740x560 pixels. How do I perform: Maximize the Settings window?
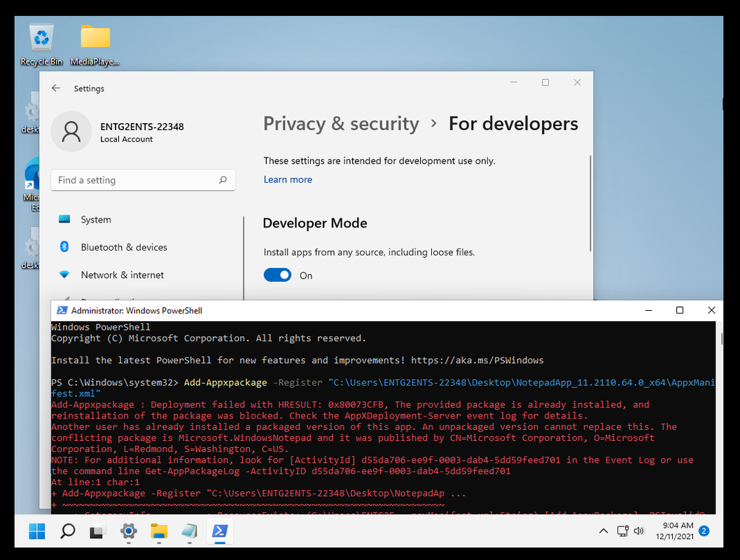pyautogui.click(x=545, y=82)
